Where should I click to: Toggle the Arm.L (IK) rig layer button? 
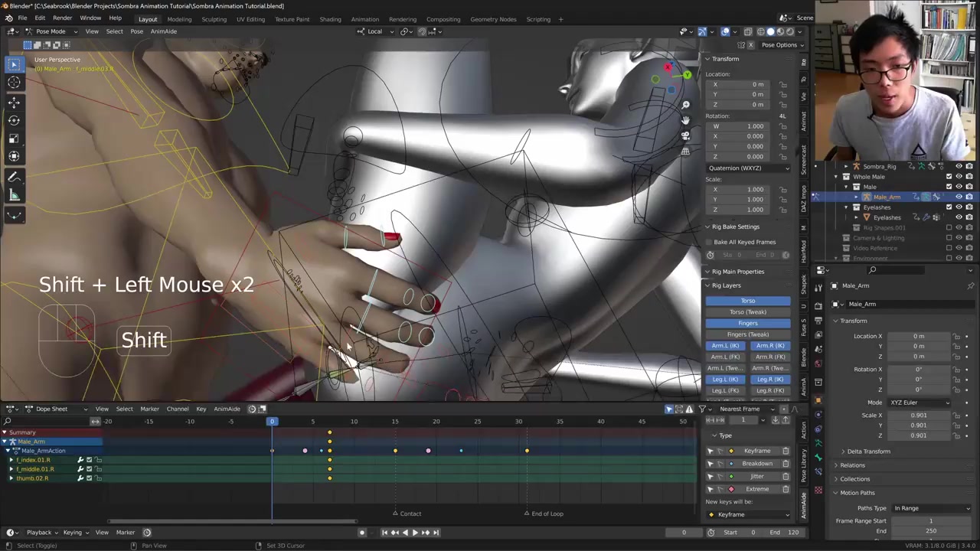coord(725,346)
